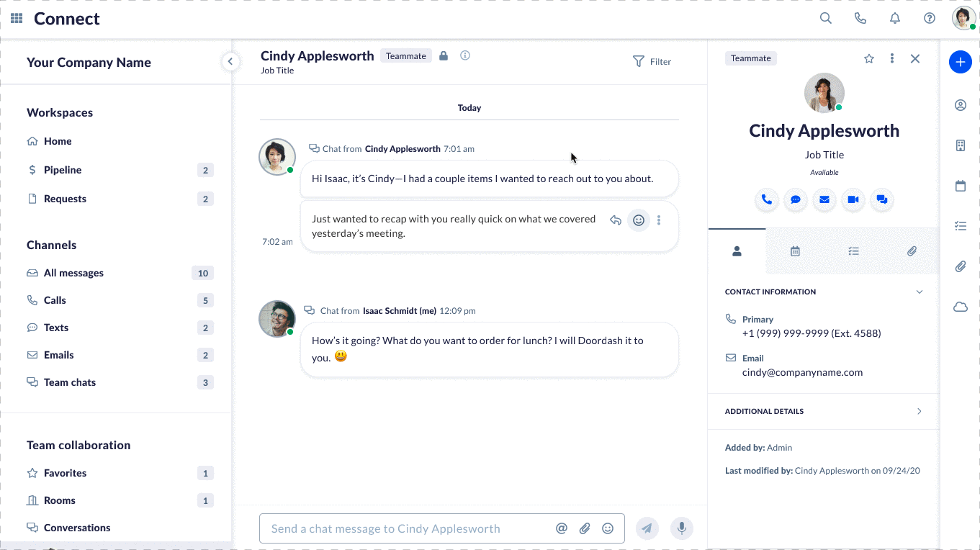Open the three-dot menu in contact panel

tap(892, 59)
